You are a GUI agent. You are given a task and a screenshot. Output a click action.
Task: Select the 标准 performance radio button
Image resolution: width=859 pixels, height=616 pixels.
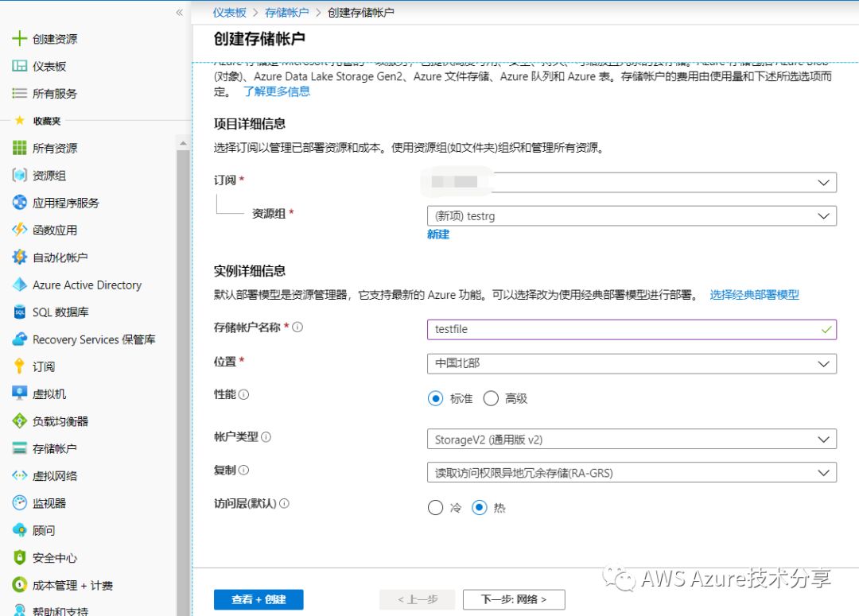436,398
